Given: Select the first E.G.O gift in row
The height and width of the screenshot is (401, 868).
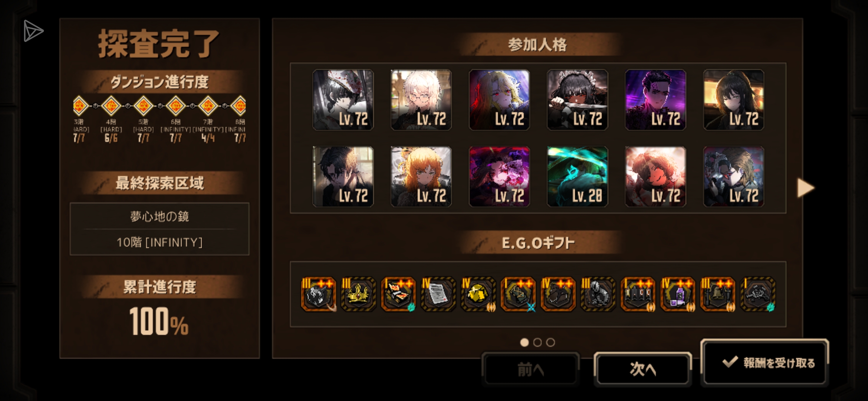Looking at the screenshot, I should [x=318, y=294].
